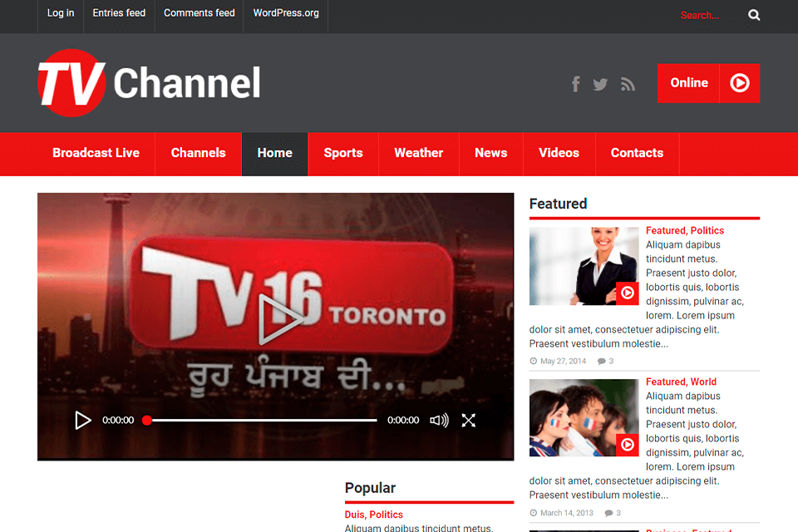
Task: Click the Search input field
Action: point(710,15)
